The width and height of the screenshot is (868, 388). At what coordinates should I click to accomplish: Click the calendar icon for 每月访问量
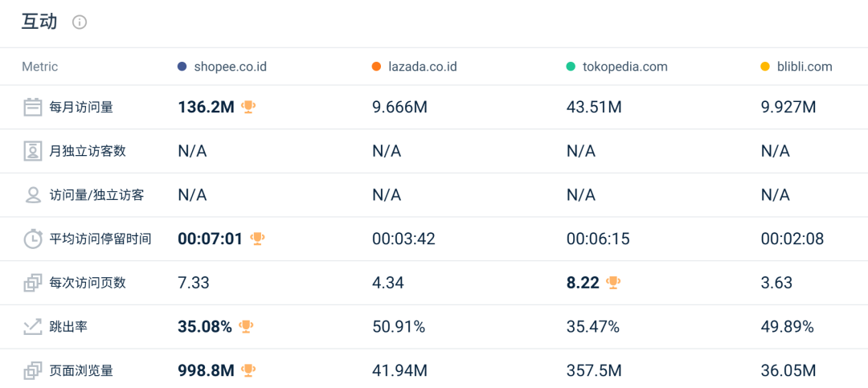point(33,107)
